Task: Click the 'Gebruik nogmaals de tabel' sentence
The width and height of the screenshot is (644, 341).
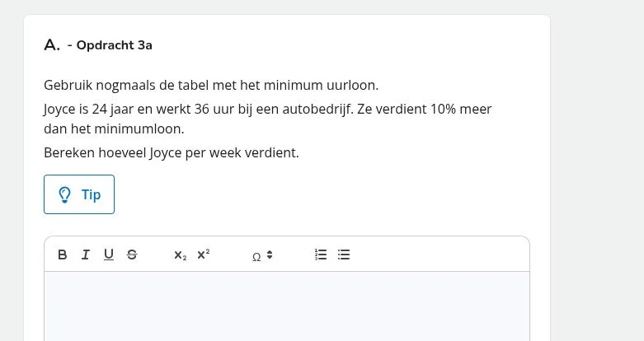Action: pos(211,85)
